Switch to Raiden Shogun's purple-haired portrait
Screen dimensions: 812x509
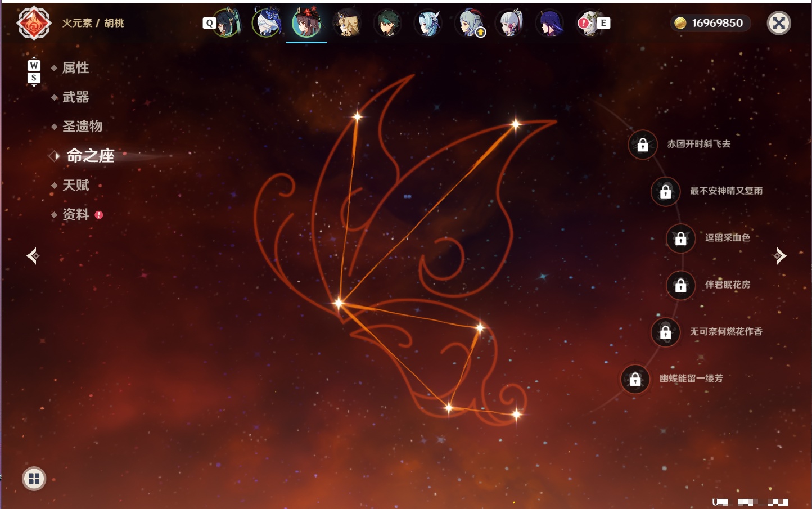coord(550,23)
